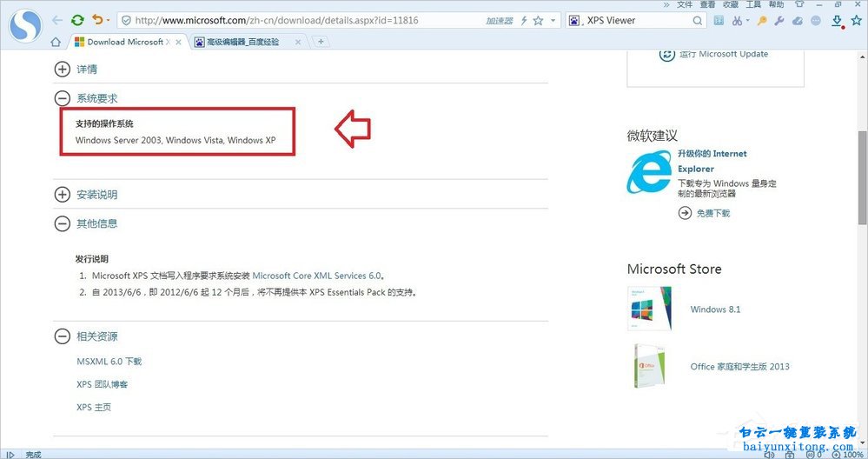Open the 文件 menu
Image resolution: width=868 pixels, height=459 pixels.
685,3
